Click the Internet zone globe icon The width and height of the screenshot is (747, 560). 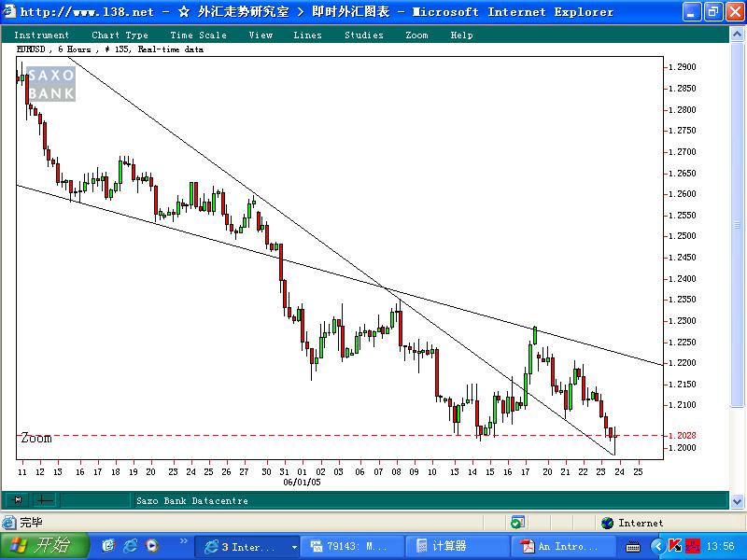608,523
